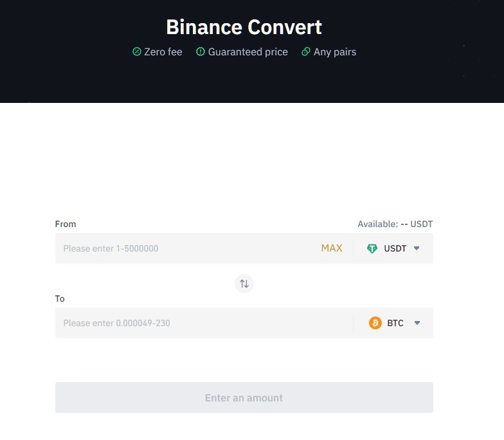The width and height of the screenshot is (504, 440).
Task: Focus the From amount input field
Action: tap(186, 248)
